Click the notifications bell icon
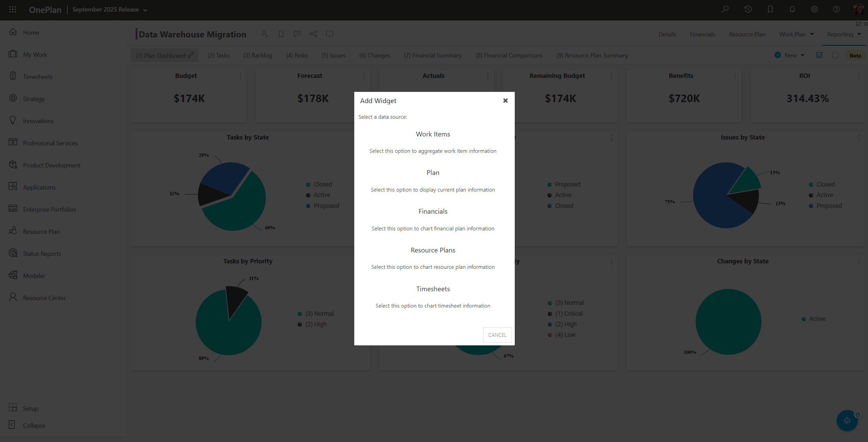The image size is (868, 442). 792,9
